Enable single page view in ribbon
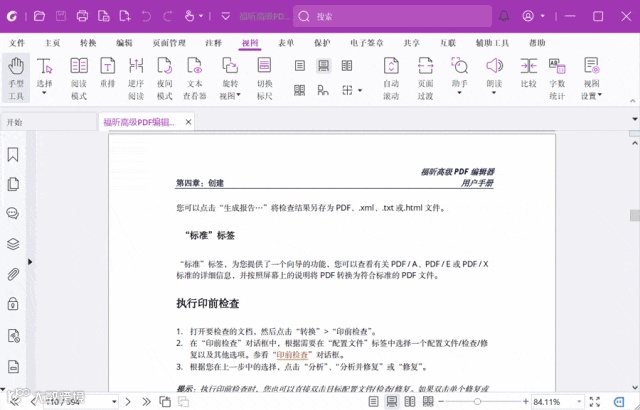 (x=300, y=66)
